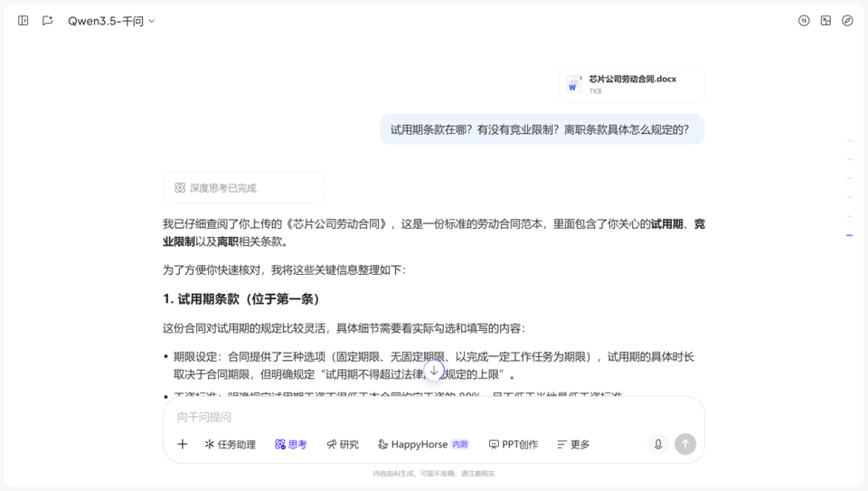Open the 更多 options menu
Screen dimensions: 868x491
[x=573, y=444]
